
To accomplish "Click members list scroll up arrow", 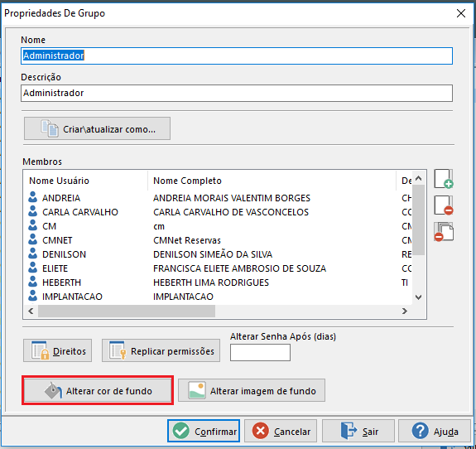I will 419,178.
